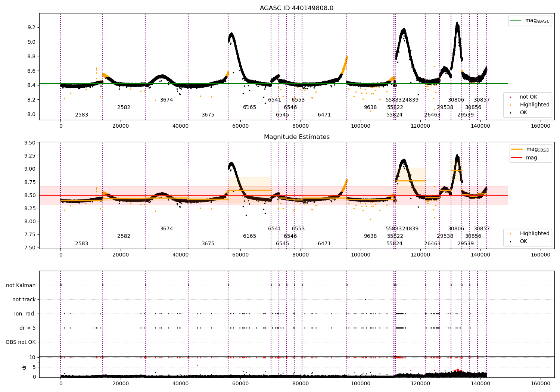Viewport: 560px width, 392px height.
Task: Click the 'not Kalman' axis label
Action: pos(21,286)
